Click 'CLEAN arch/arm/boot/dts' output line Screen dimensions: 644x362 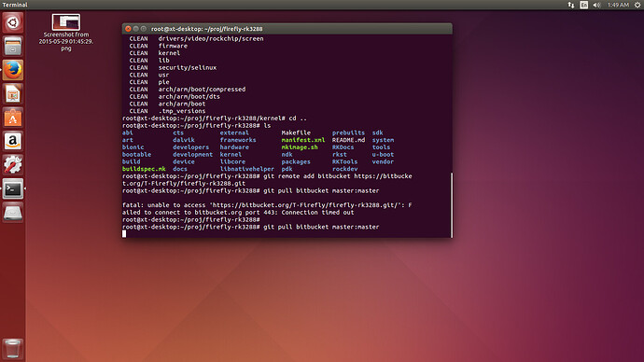[x=175, y=96]
